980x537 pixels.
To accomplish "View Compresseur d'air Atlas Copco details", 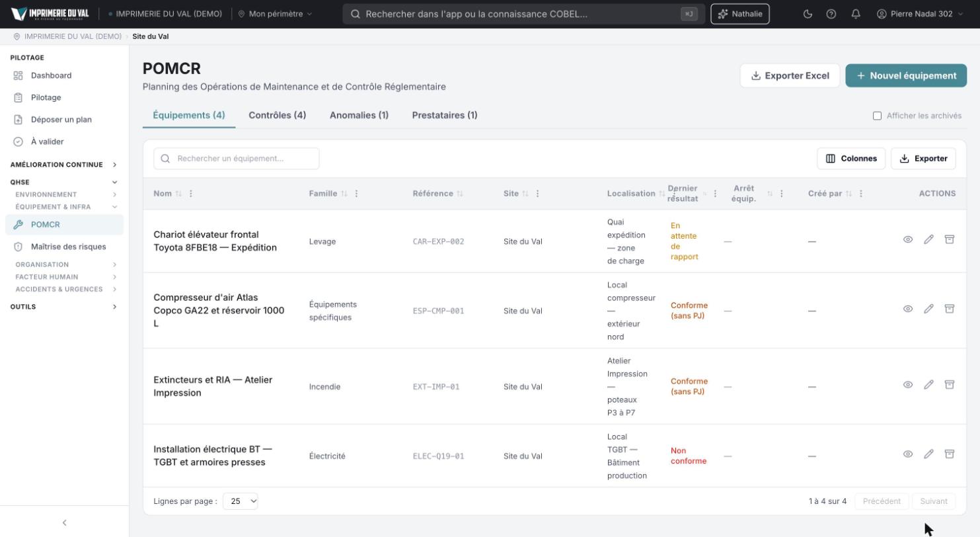I will point(908,309).
